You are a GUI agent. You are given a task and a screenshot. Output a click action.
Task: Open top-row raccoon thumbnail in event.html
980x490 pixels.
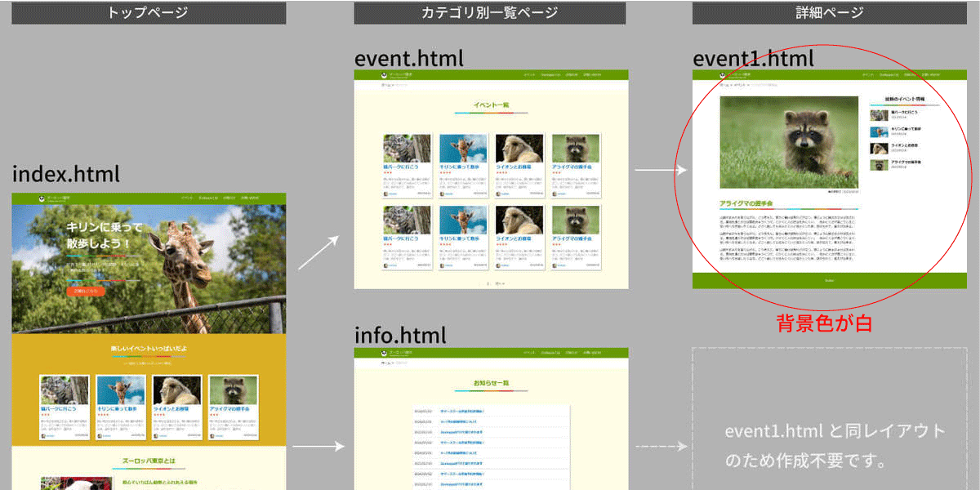576,149
